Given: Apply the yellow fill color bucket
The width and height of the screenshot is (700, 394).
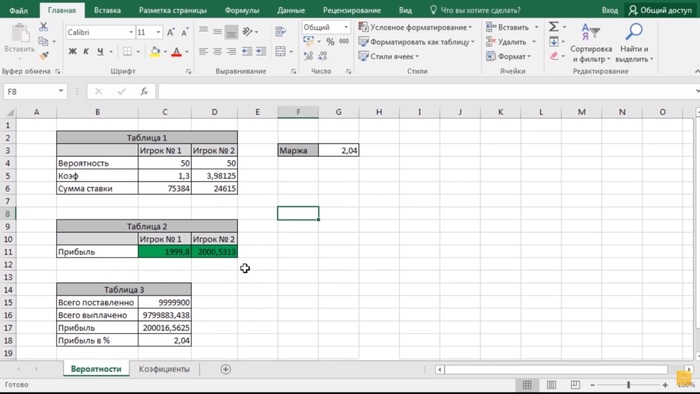Looking at the screenshot, I should pos(155,52).
